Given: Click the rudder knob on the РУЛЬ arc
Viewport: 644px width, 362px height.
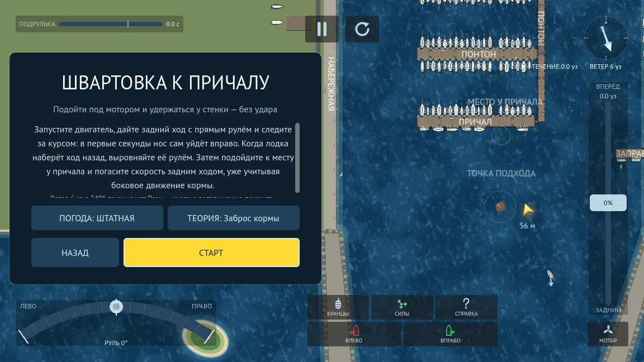Looking at the screenshot, I should (x=116, y=306).
